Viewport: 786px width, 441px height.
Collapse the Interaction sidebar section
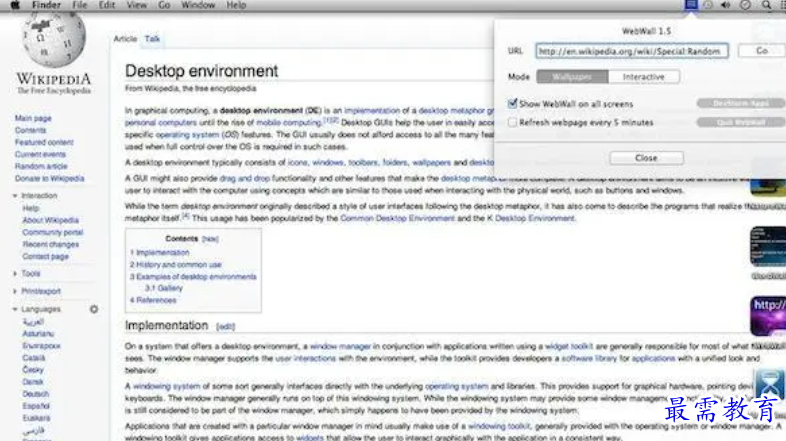(15, 195)
